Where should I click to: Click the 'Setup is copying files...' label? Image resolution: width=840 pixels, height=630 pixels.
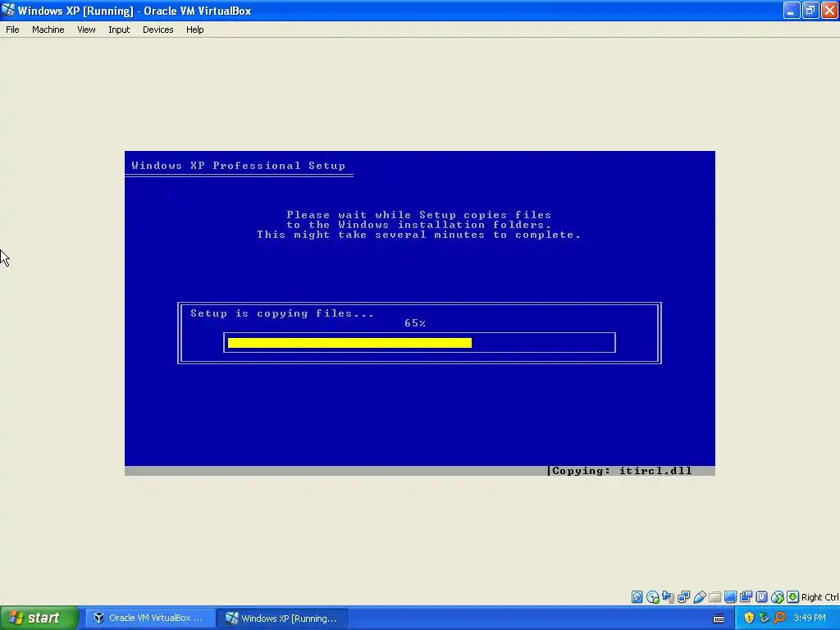coord(282,313)
